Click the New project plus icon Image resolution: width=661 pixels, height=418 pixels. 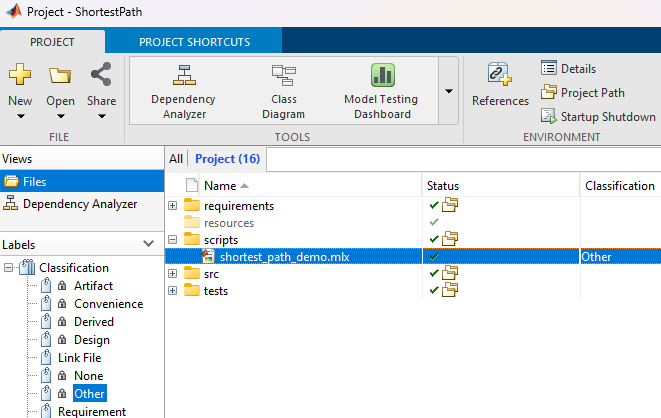pyautogui.click(x=20, y=75)
